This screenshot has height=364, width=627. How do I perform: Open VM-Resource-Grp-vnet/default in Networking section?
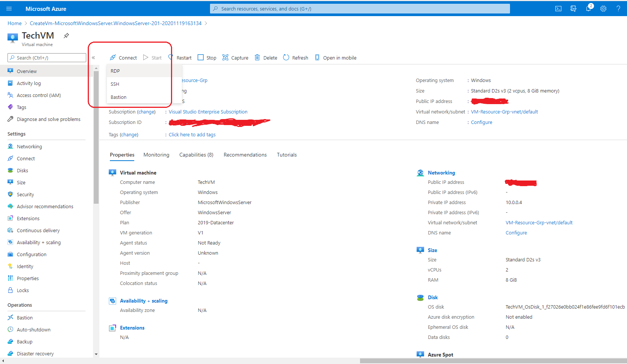coord(539,222)
